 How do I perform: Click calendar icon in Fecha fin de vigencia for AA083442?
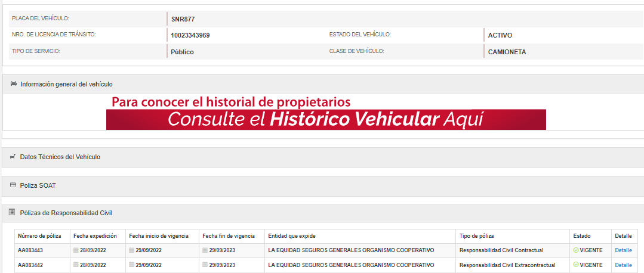pos(205,265)
